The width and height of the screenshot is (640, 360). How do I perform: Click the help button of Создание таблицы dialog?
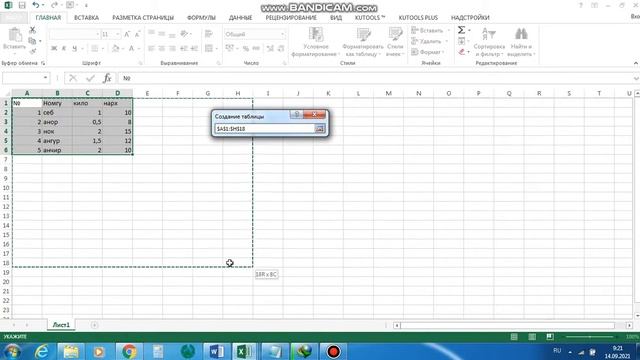tap(297, 114)
